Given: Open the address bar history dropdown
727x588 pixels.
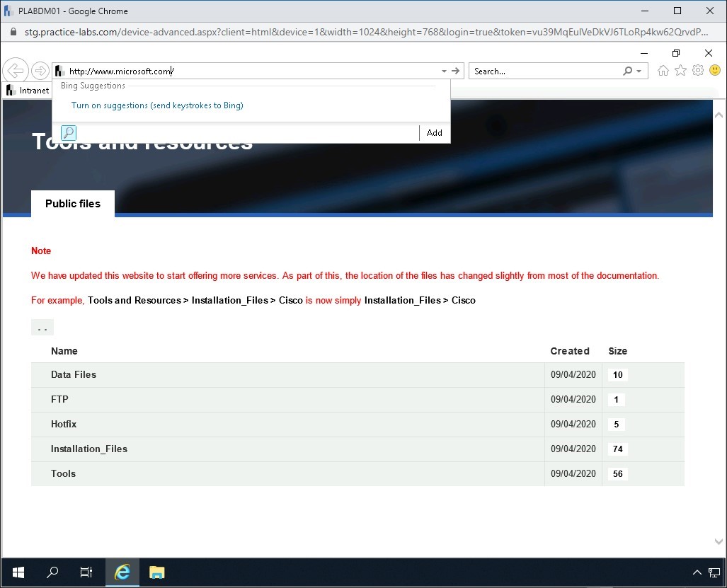Looking at the screenshot, I should click(443, 70).
